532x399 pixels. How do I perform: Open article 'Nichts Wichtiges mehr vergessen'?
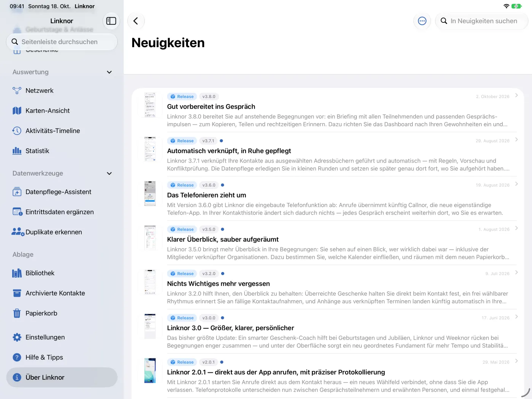(328, 287)
